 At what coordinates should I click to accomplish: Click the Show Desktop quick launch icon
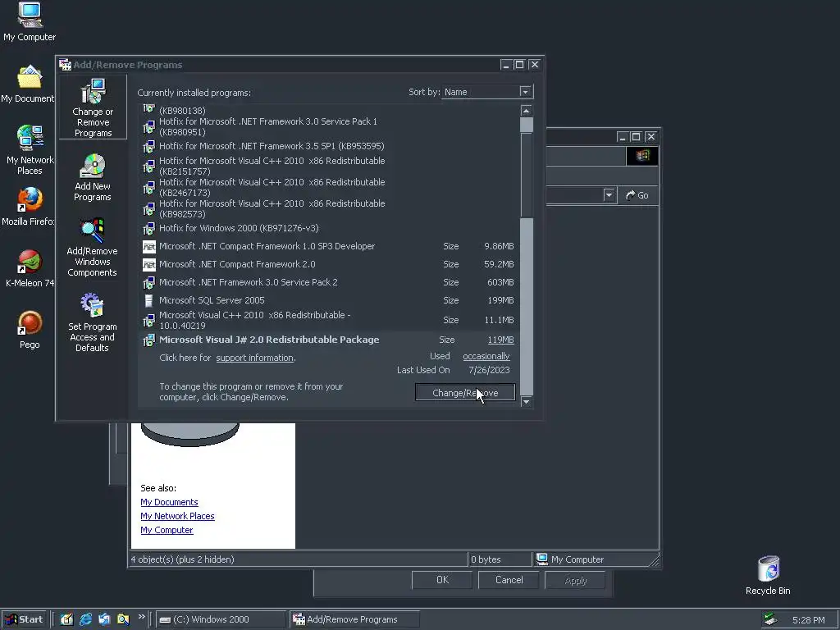click(66, 619)
